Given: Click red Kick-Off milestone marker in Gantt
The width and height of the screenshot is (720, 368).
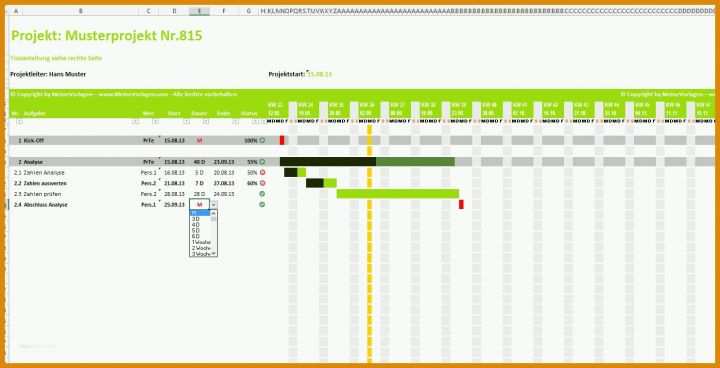Looking at the screenshot, I should [282, 140].
